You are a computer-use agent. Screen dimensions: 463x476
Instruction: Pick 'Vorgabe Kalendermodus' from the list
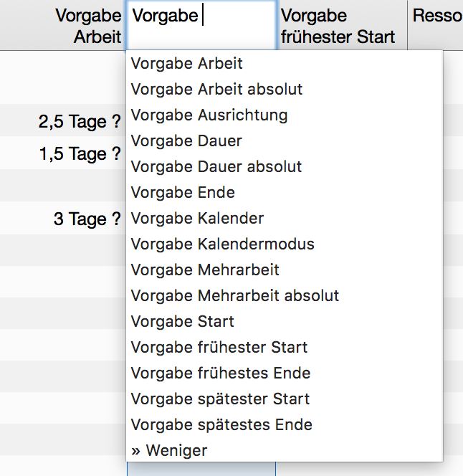coord(222,244)
